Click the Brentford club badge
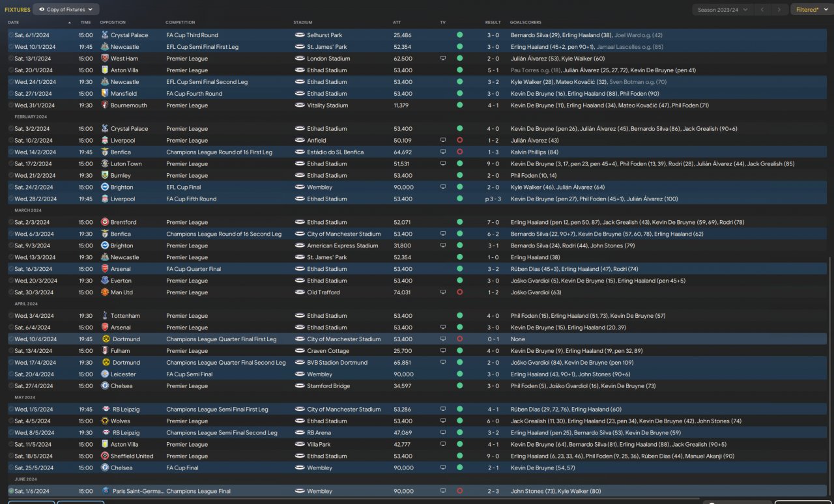The width and height of the screenshot is (834, 504). click(x=105, y=222)
